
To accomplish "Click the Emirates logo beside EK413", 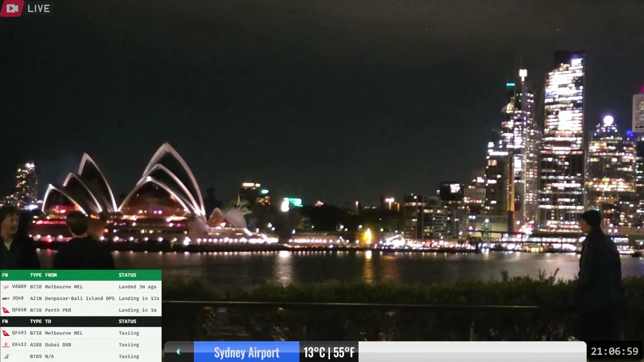I will [6, 344].
